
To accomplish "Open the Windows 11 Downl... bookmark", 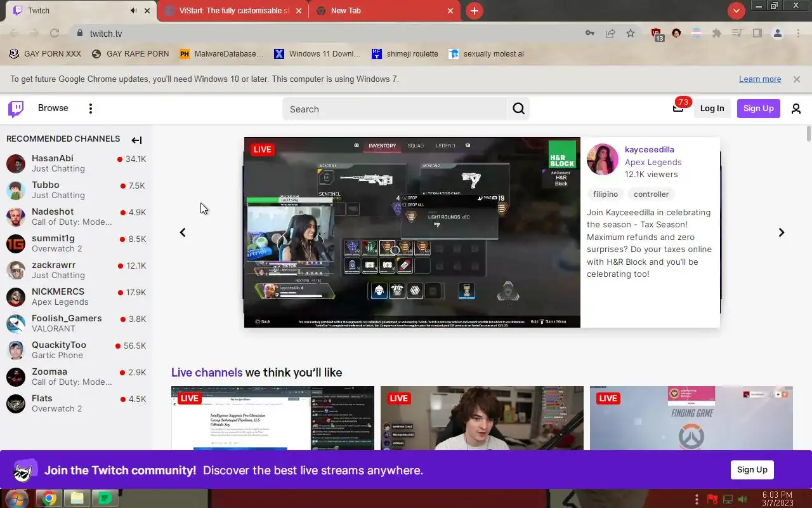I will 317,54.
